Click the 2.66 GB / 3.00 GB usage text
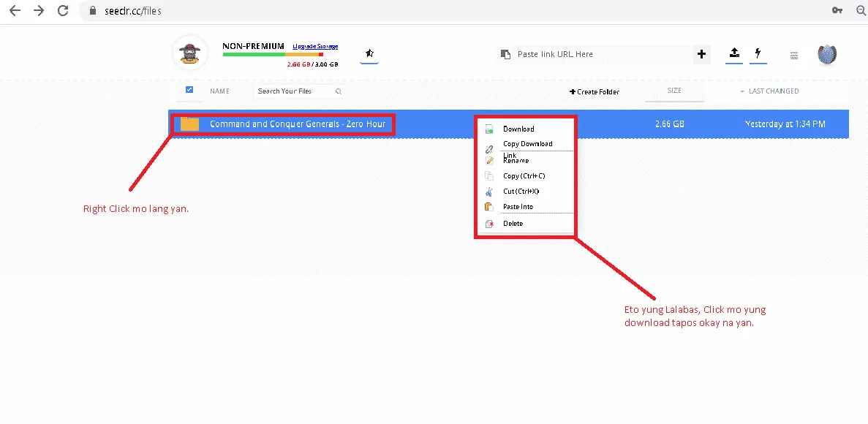The image size is (868, 424). (312, 64)
